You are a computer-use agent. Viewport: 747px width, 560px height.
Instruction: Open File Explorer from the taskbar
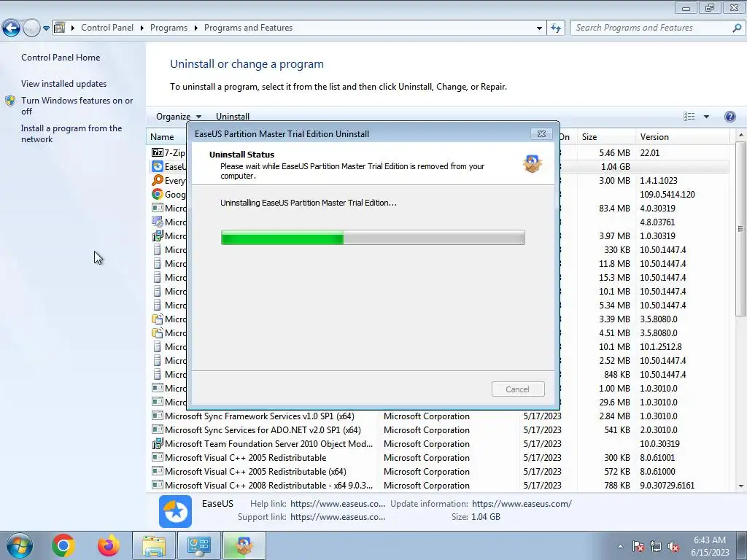[154, 545]
